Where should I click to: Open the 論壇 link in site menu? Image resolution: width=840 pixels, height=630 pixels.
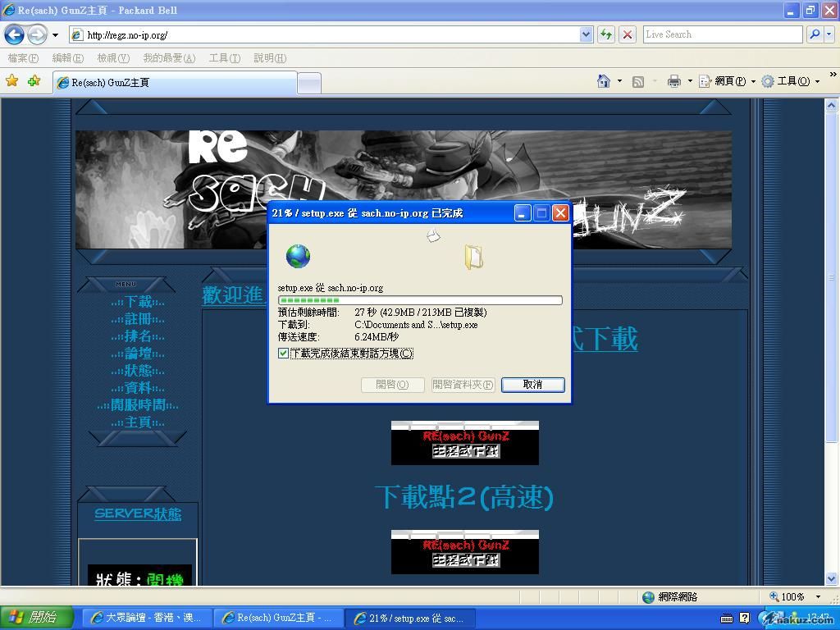click(x=138, y=354)
